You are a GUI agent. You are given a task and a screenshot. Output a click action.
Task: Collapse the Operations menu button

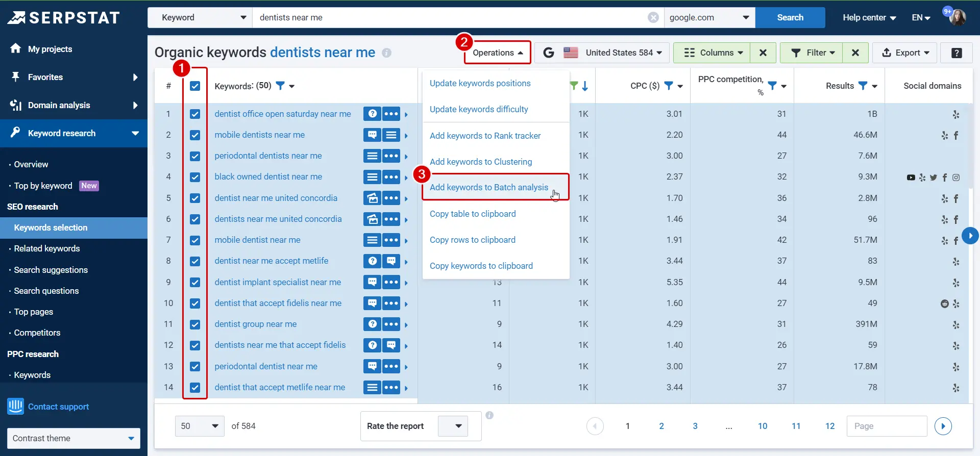tap(498, 53)
